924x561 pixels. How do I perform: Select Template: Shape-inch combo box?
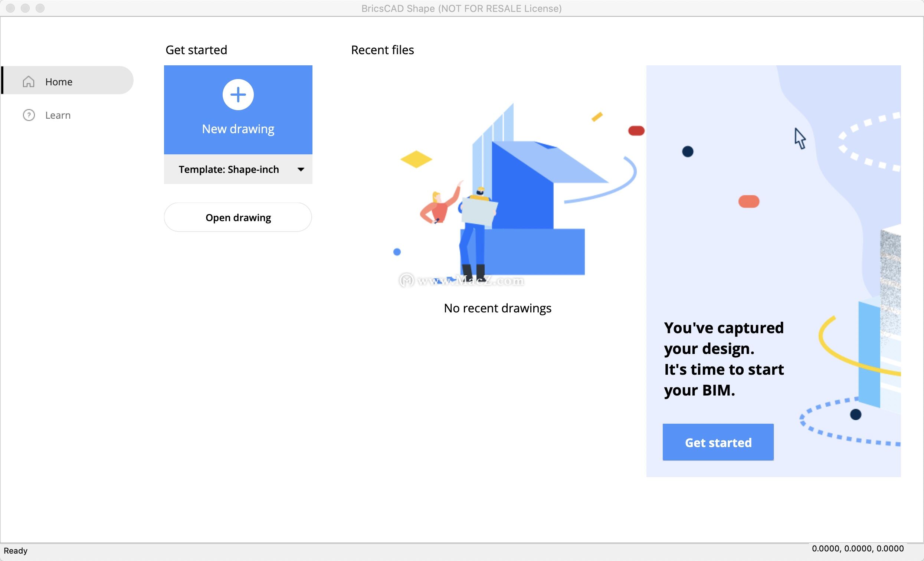pyautogui.click(x=229, y=170)
